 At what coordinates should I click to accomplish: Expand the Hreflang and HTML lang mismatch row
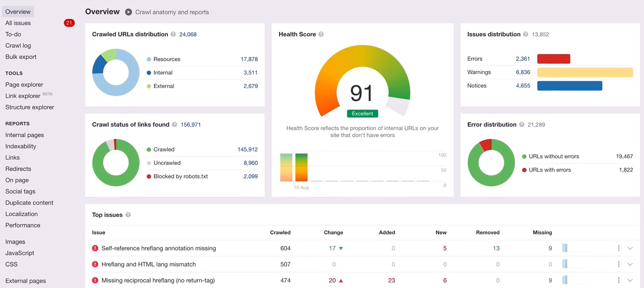630,264
